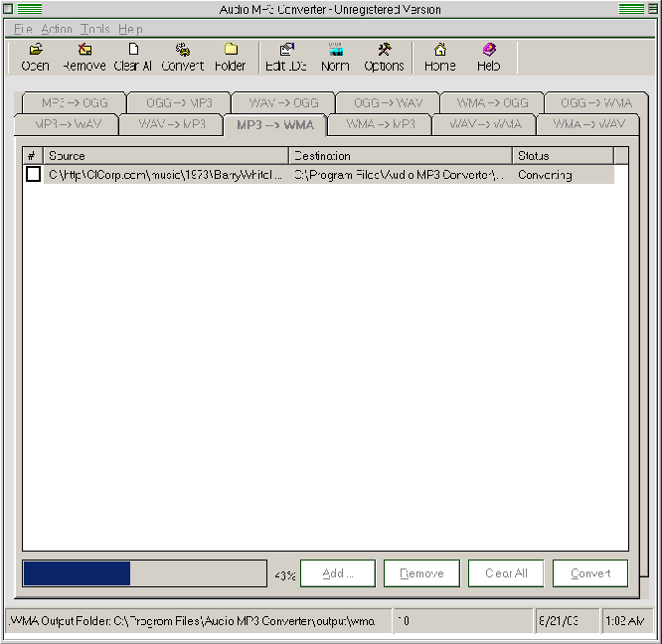Image resolution: width=662 pixels, height=644 pixels.
Task: Click the conversion progress bar at 43%
Action: pos(144,573)
